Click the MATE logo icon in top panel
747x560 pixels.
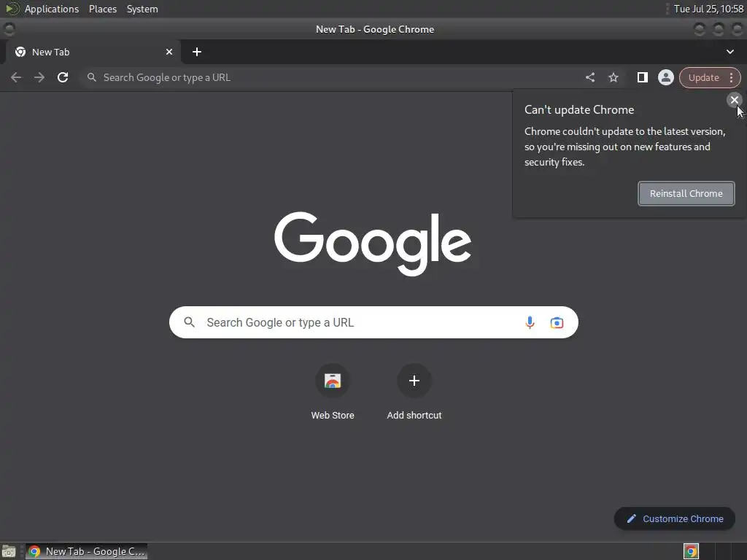coord(12,9)
